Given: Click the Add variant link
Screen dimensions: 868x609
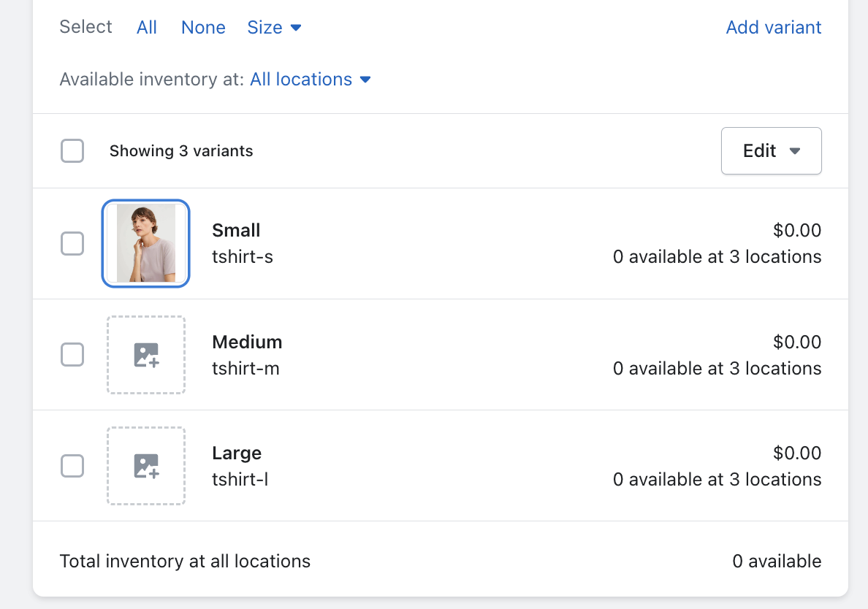Looking at the screenshot, I should tap(774, 28).
